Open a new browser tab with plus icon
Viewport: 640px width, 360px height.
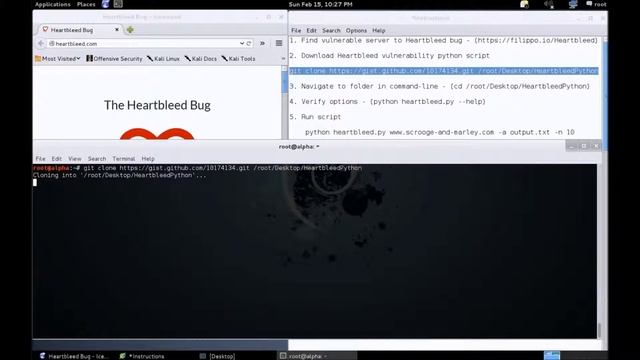click(x=130, y=29)
